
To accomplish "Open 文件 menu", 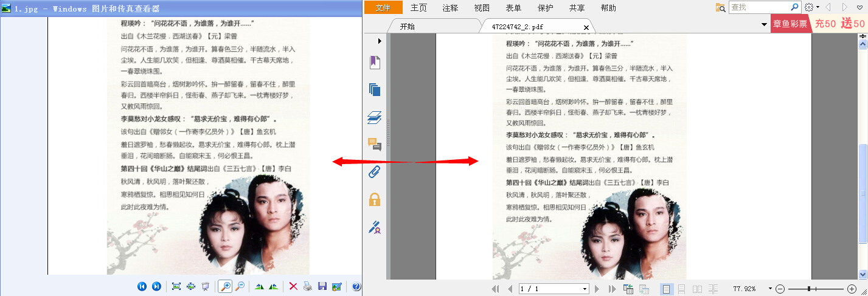I will pos(383,7).
